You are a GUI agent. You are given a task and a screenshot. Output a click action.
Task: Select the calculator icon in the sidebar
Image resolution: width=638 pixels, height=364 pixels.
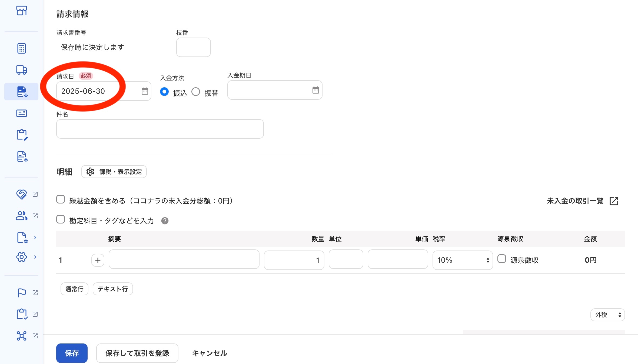(21, 48)
